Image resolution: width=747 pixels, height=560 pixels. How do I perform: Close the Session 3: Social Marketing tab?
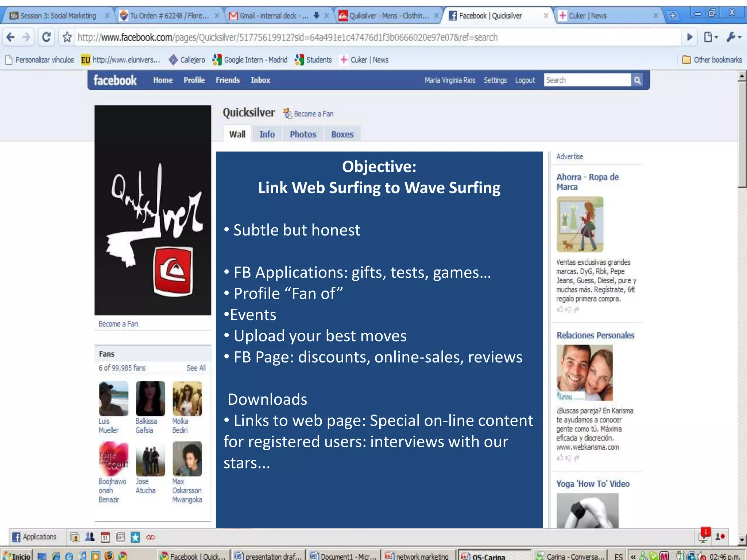pyautogui.click(x=107, y=16)
